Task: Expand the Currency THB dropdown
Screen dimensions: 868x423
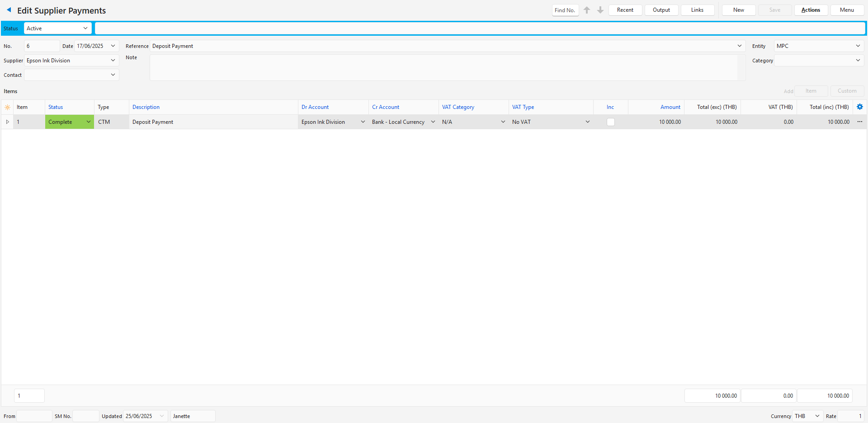Action: coord(817,416)
